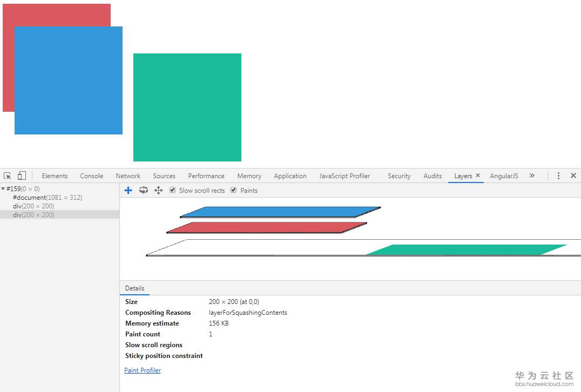
Task: Close the DevTools panel
Action: coord(573,175)
